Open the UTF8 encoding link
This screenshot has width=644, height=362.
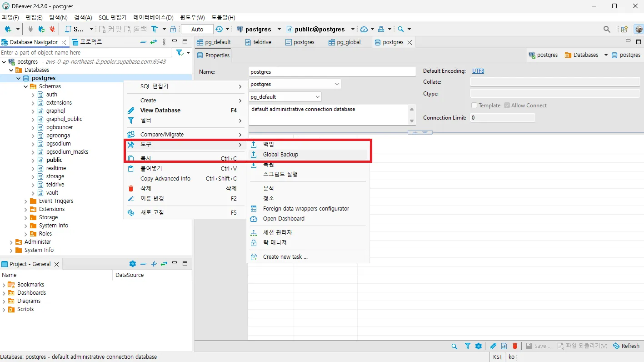click(x=478, y=70)
